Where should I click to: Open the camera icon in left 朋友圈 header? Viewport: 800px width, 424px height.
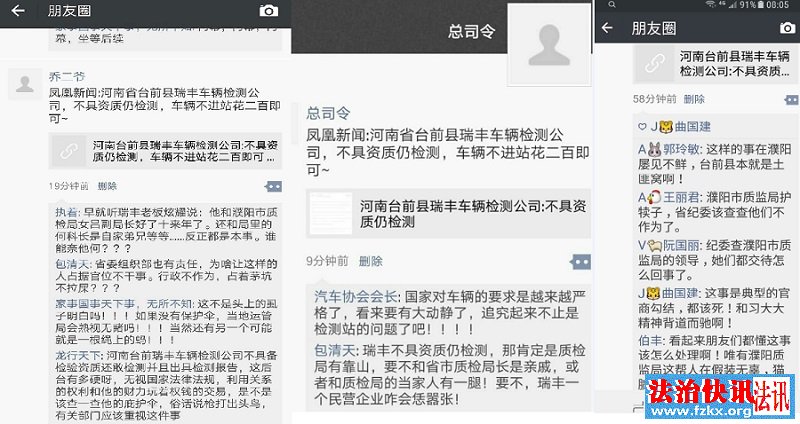coord(268,11)
